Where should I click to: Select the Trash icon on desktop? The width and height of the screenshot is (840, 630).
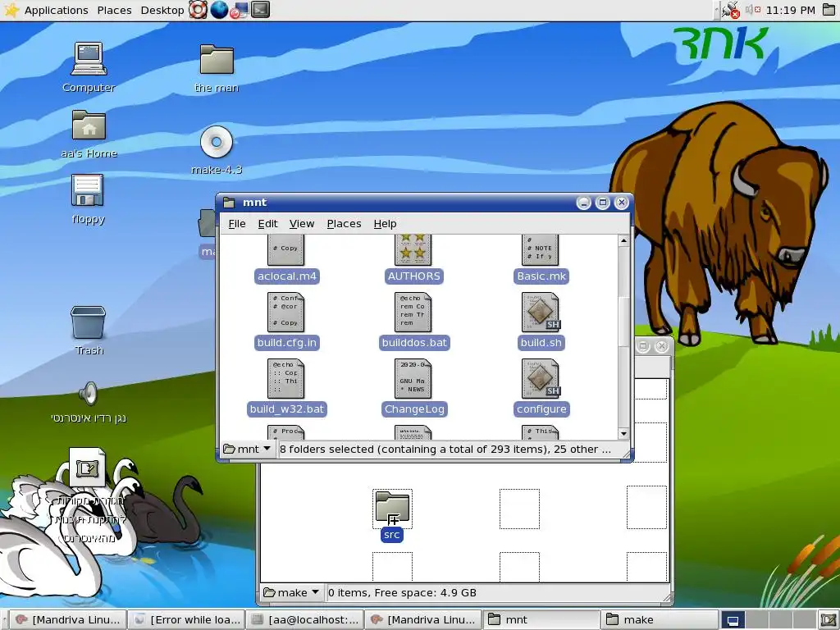pyautogui.click(x=89, y=322)
